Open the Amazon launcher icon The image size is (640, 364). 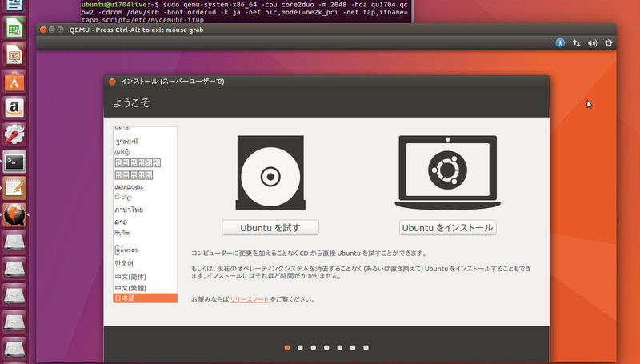coord(14,108)
